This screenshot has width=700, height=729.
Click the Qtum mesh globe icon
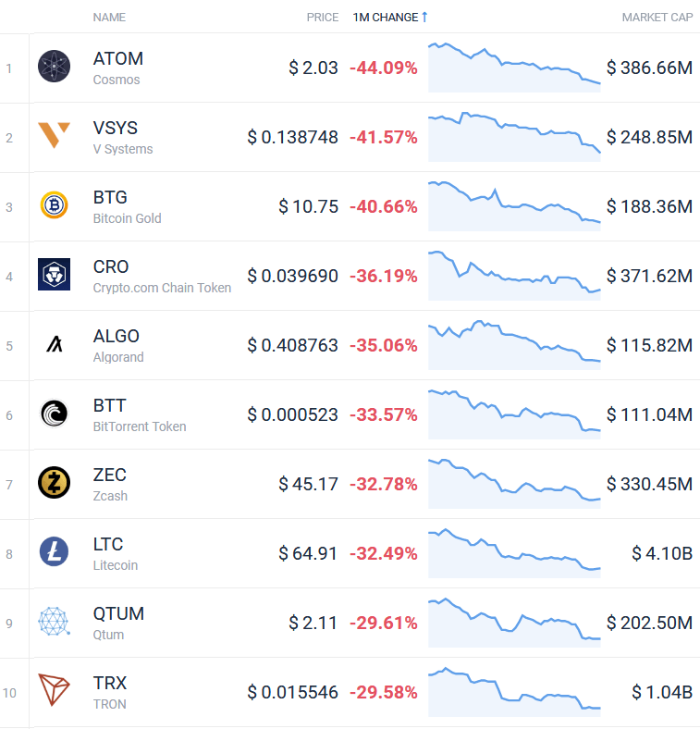[54, 621]
